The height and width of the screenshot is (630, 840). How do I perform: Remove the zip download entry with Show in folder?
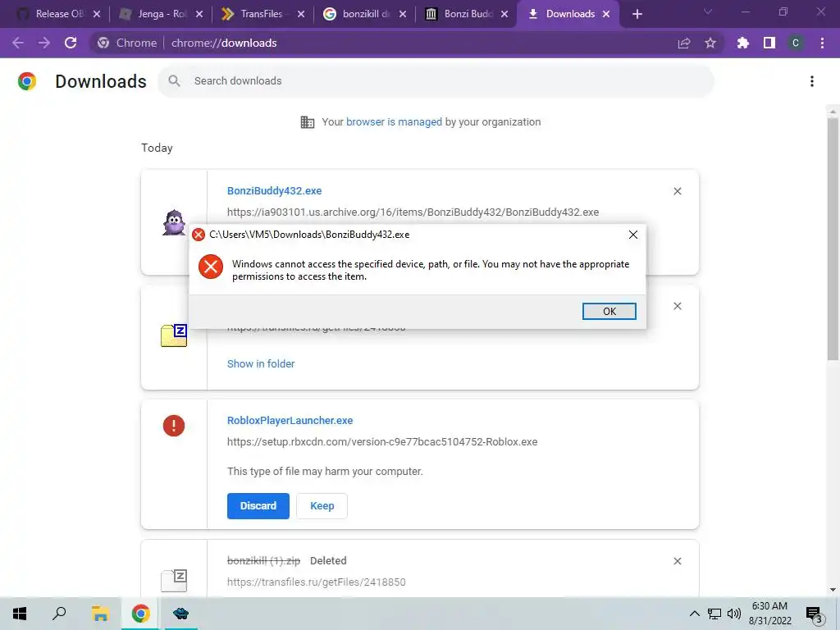click(x=677, y=306)
